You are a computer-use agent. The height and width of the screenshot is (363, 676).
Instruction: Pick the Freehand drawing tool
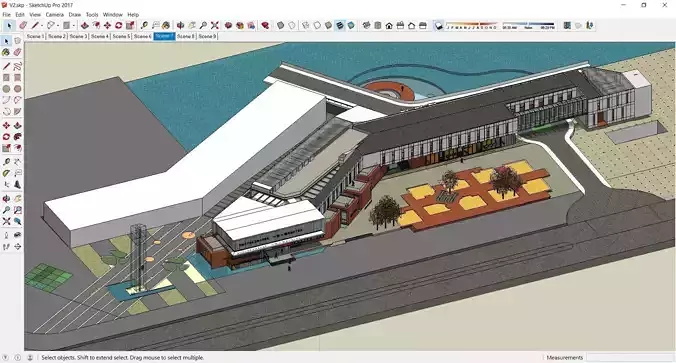[17, 66]
